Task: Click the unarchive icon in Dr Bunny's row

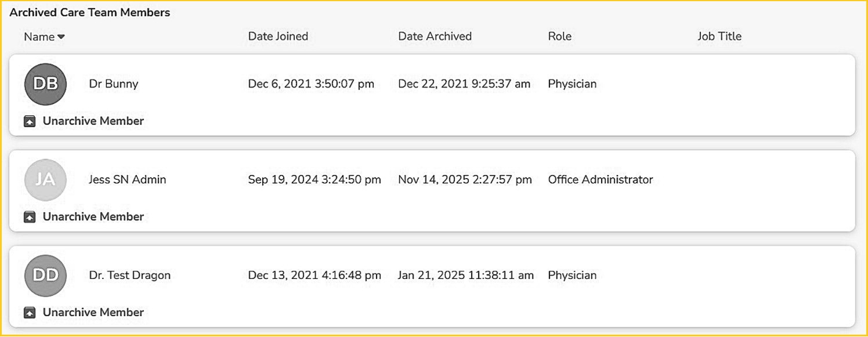Action: [30, 121]
